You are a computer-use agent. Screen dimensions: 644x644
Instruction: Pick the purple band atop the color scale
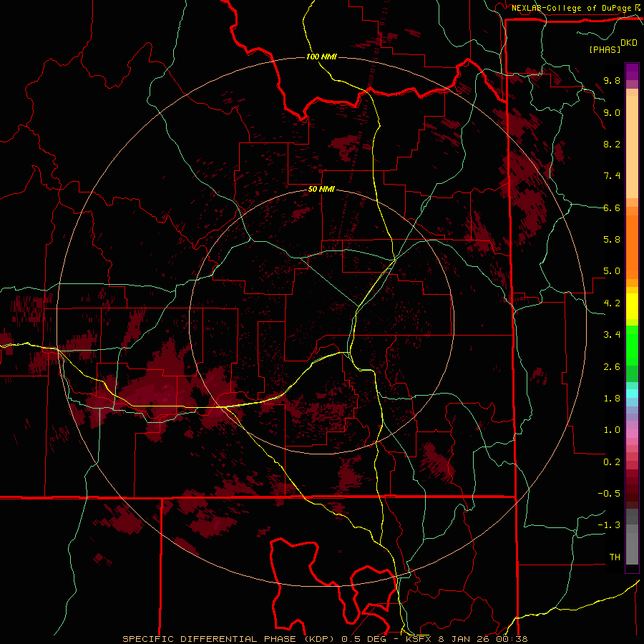pos(632,72)
